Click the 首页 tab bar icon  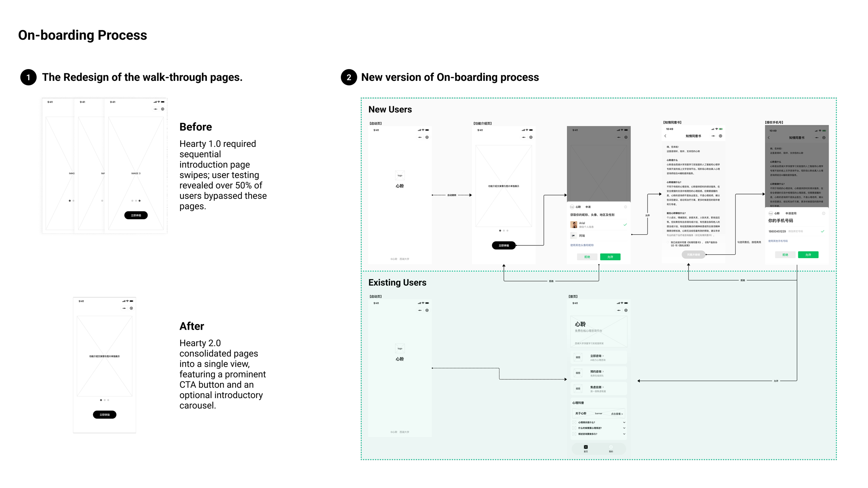[586, 447]
